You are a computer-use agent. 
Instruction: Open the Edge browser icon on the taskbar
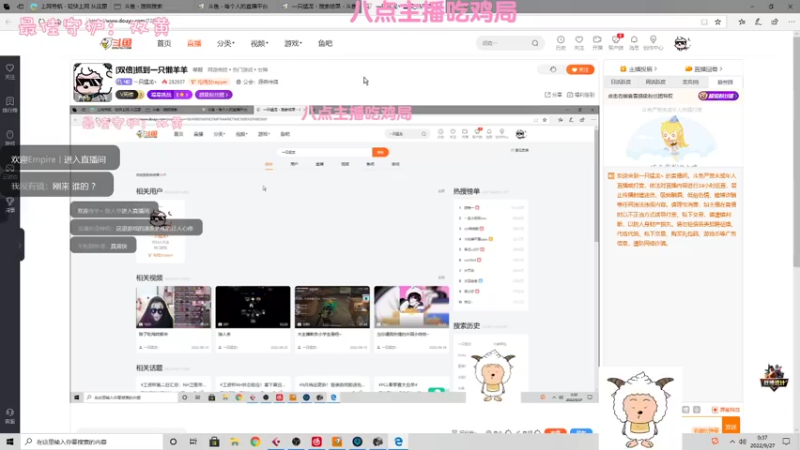pyautogui.click(x=398, y=441)
